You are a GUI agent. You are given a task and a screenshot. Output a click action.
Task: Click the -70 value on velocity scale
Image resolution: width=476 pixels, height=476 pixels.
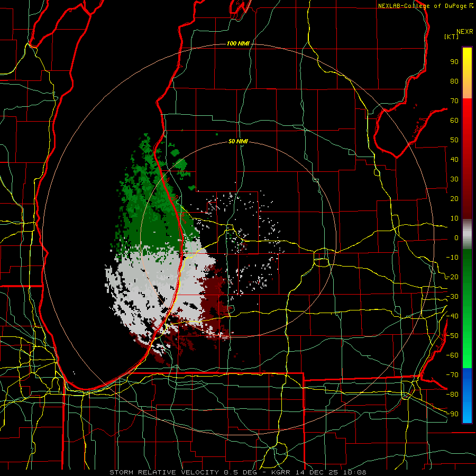(452, 375)
